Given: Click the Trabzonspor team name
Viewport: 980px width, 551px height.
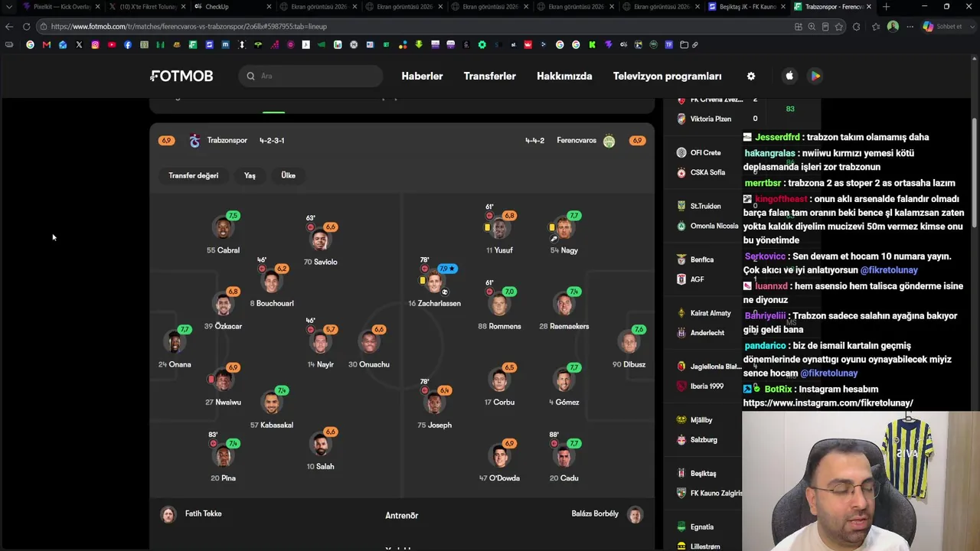Looking at the screenshot, I should pos(227,141).
